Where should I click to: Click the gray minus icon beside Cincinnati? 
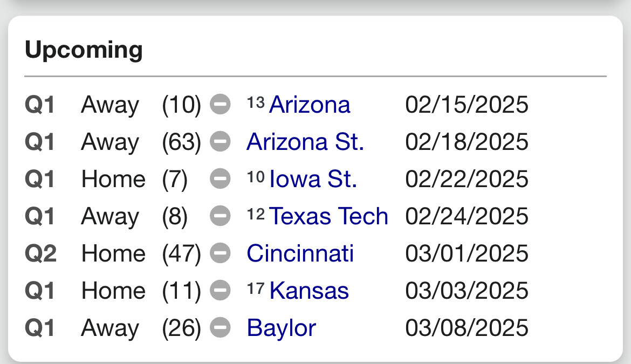pos(220,253)
